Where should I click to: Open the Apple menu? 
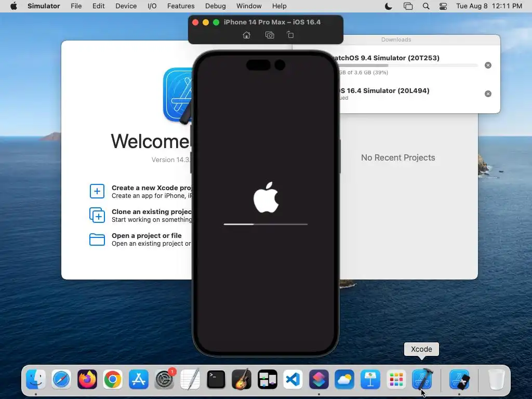pos(14,6)
